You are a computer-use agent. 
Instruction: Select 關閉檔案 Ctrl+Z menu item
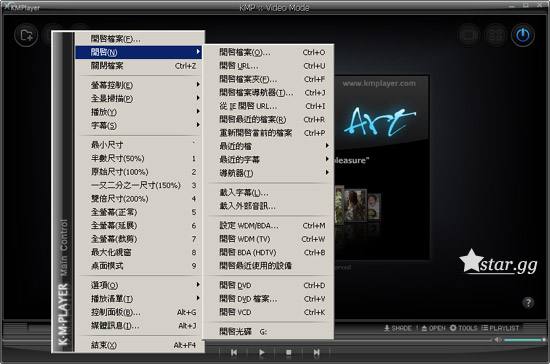pos(140,66)
